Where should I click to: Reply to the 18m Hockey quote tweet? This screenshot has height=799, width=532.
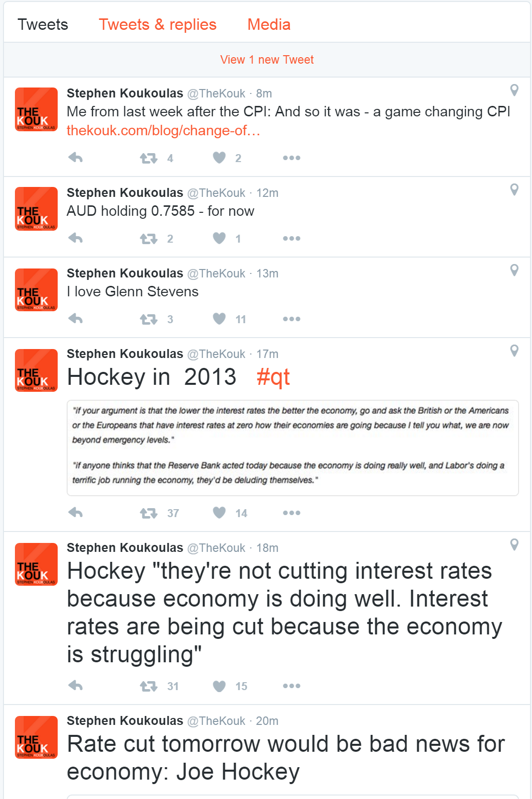[x=76, y=686]
